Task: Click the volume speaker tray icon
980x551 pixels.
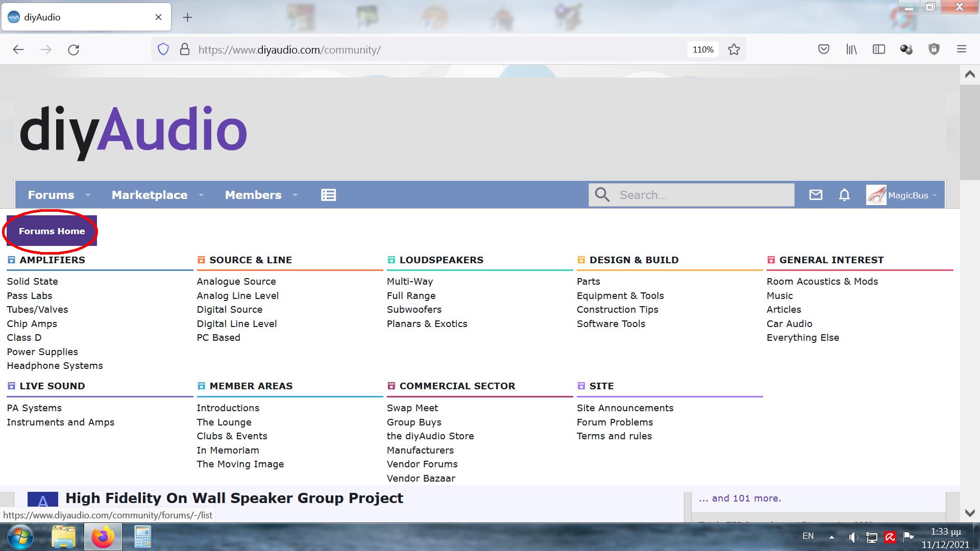Action: (853, 537)
